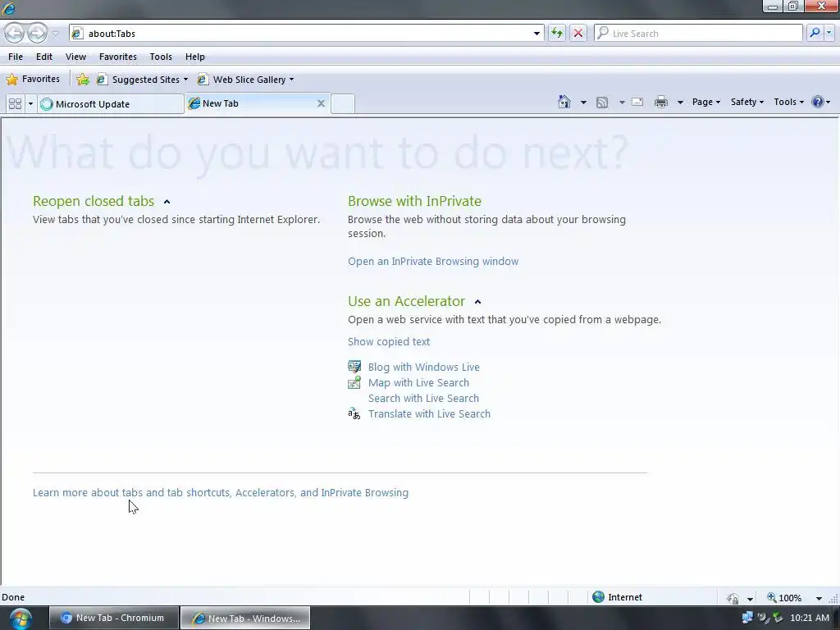This screenshot has height=630, width=840.
Task: Click the Favorites star button
Action: click(x=33, y=80)
